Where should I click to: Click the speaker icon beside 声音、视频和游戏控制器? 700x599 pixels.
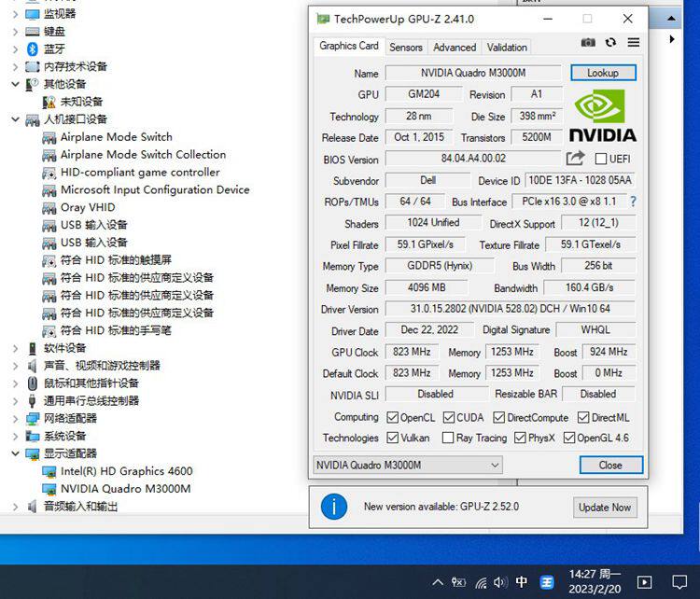pos(32,366)
